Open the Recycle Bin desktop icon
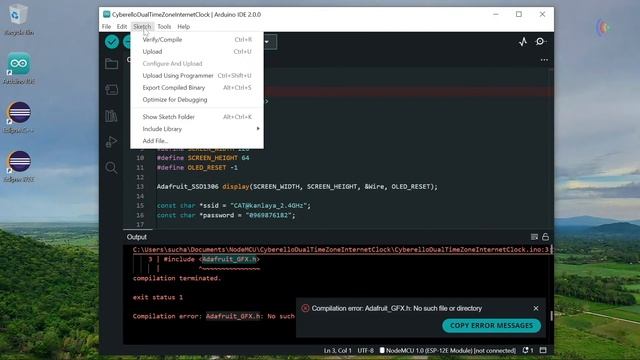Image resolution: width=640 pixels, height=360 pixels. pyautogui.click(x=19, y=20)
